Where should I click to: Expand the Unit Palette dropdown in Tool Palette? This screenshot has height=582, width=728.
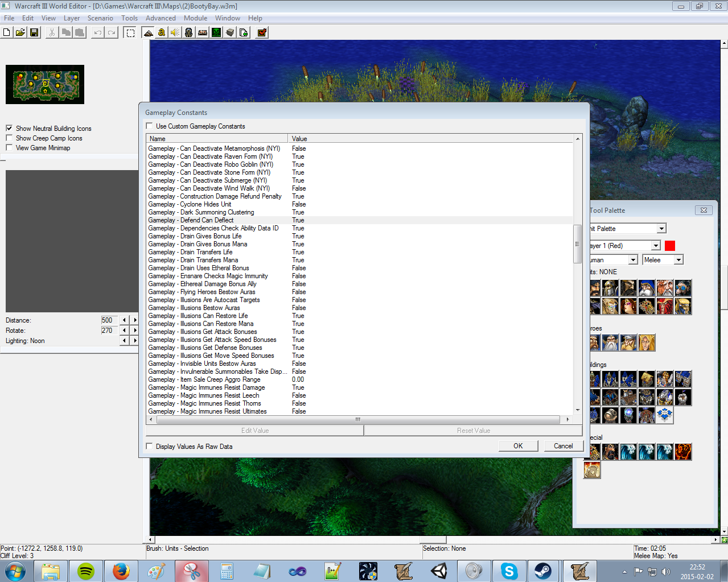pos(661,228)
